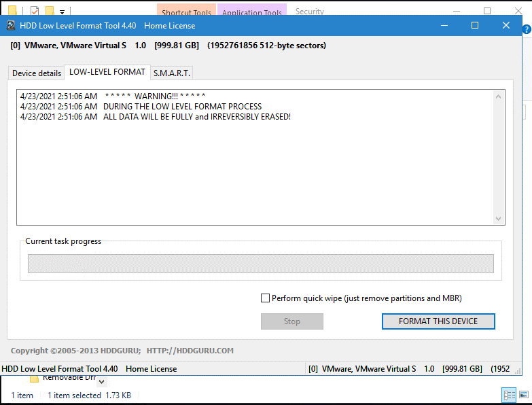Switch Explorer to details view icon
Image resolution: width=532 pixels, height=405 pixels.
tap(509, 395)
